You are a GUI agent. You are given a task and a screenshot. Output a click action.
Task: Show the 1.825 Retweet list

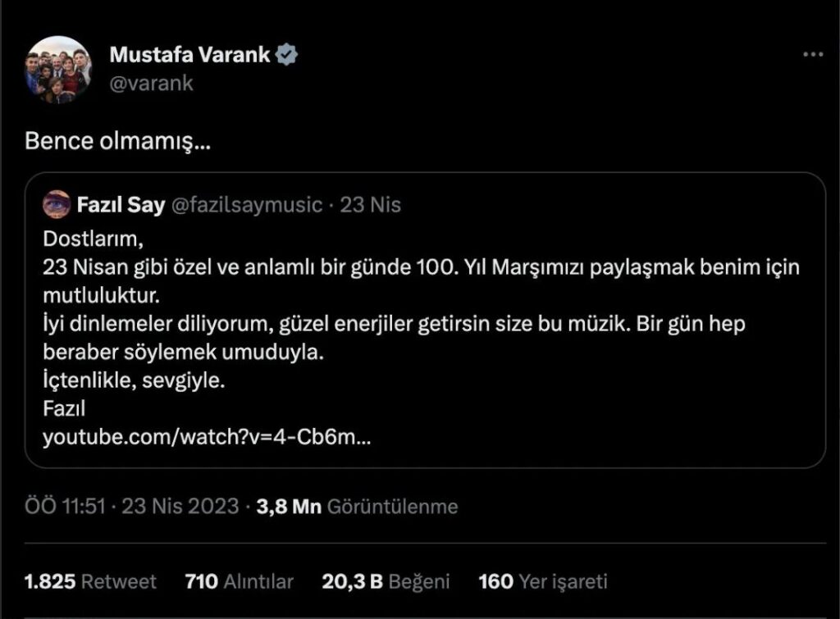pyautogui.click(x=90, y=581)
